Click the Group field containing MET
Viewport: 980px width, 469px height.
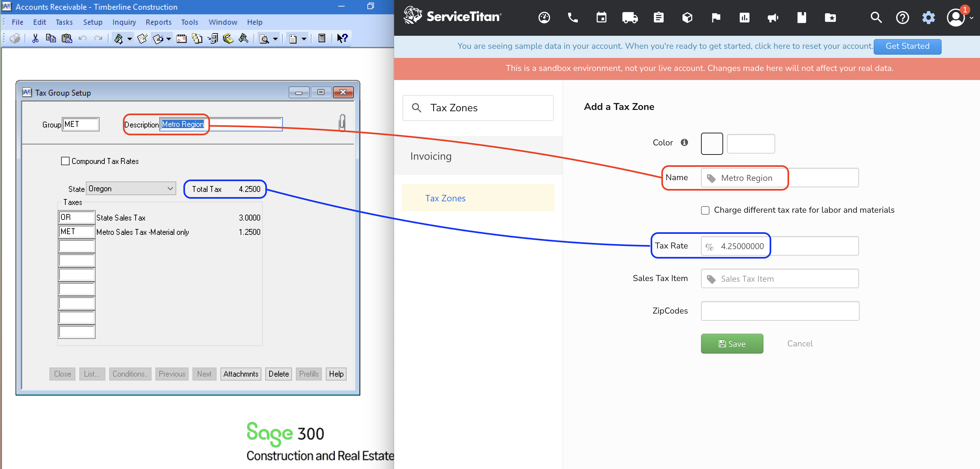[81, 124]
